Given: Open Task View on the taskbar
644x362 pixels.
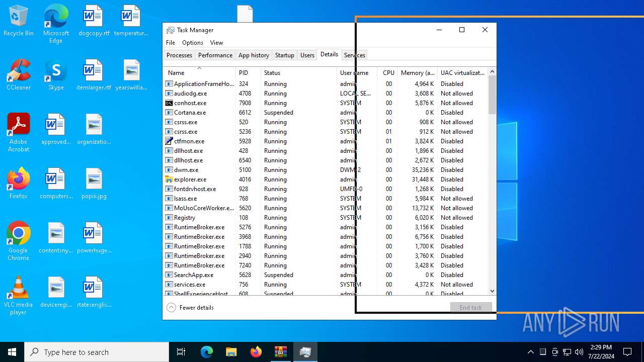Looking at the screenshot, I should (181, 352).
